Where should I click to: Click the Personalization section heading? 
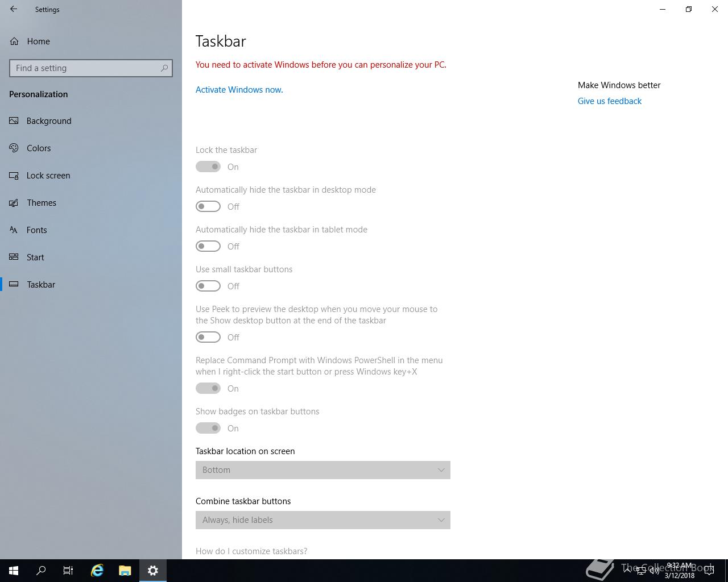tap(38, 94)
